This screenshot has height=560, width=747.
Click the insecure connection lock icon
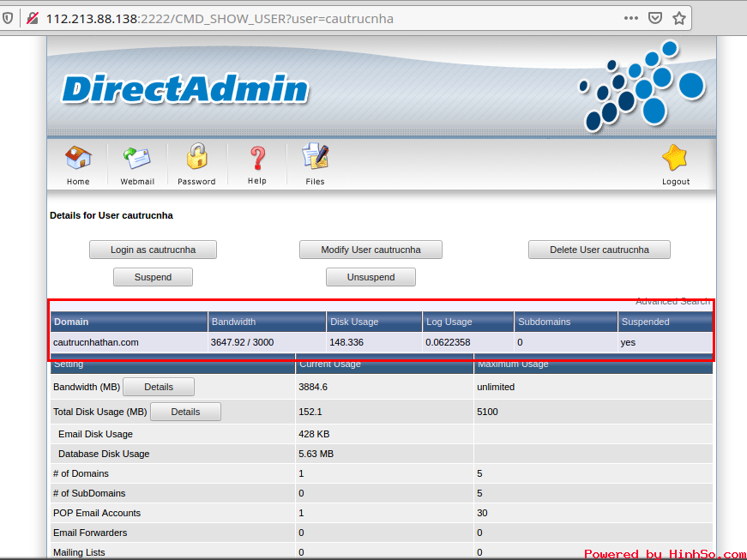point(33,19)
